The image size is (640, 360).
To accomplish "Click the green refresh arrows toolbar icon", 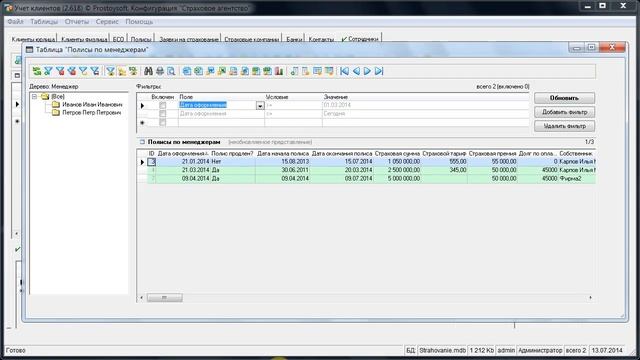I will (x=37, y=71).
